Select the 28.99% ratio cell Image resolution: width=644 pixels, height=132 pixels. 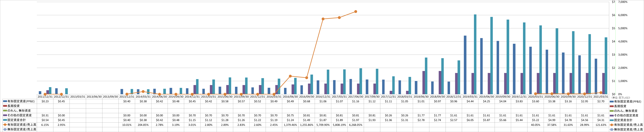[x=585, y=125]
